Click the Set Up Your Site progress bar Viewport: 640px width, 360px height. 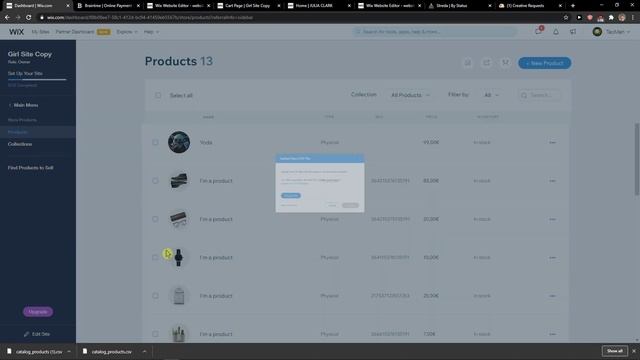(37, 79)
